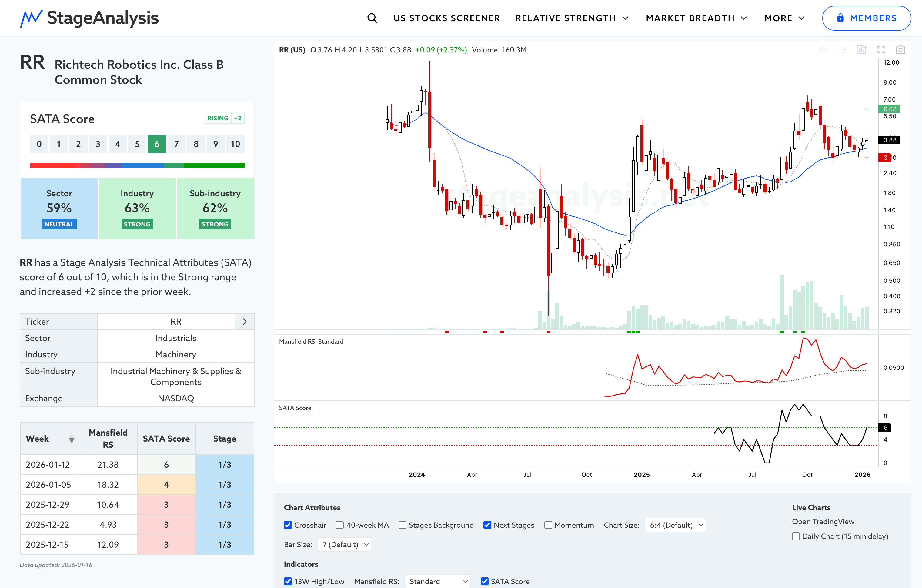
Task: Uncheck the Next Stages checkbox
Action: [487, 525]
